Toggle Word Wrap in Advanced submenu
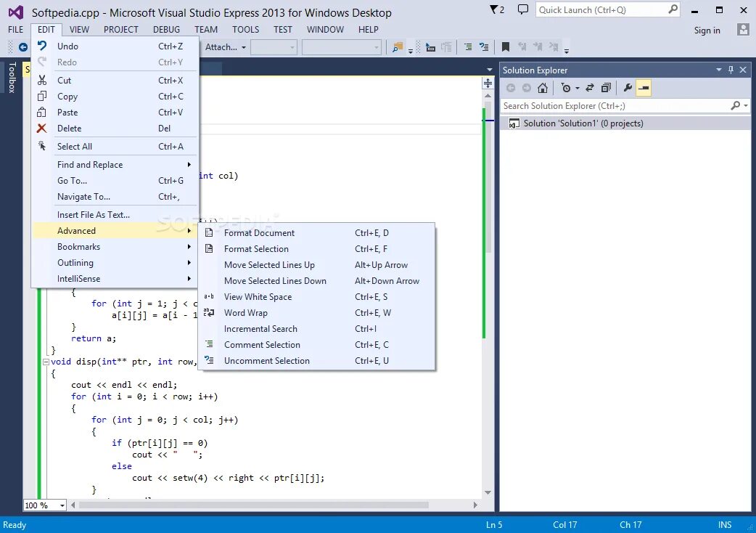 [x=316, y=312]
